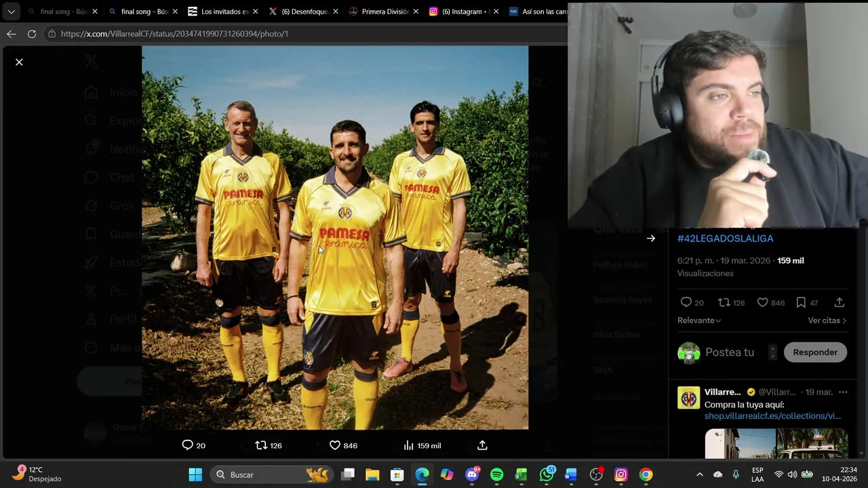Click the microphone icon in the system tray
The image size is (868, 488).
(736, 474)
